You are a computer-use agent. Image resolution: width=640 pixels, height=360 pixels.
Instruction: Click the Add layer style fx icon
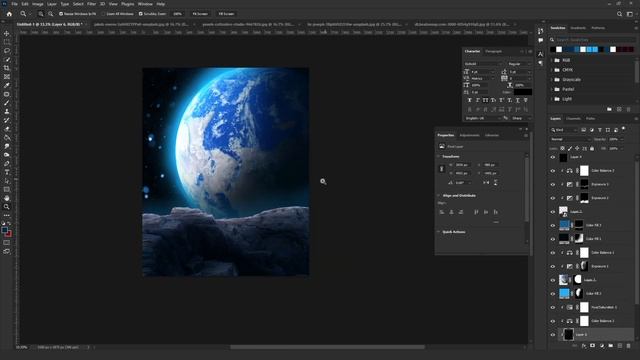584,346
